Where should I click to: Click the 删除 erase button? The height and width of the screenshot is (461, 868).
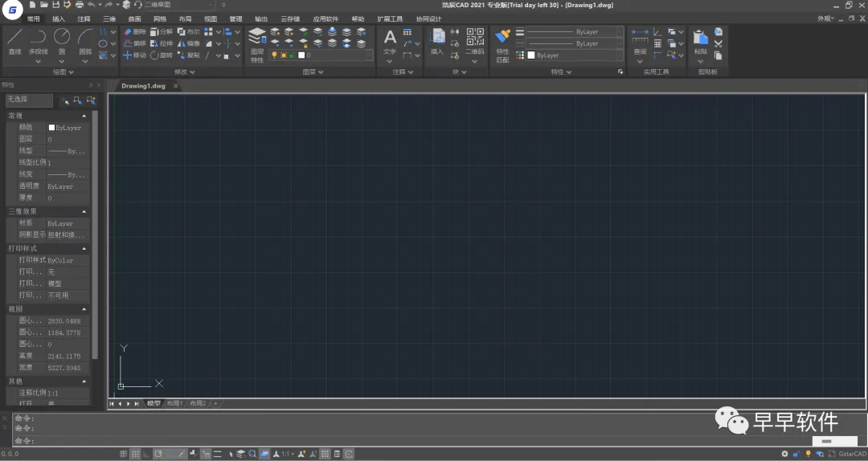point(134,31)
